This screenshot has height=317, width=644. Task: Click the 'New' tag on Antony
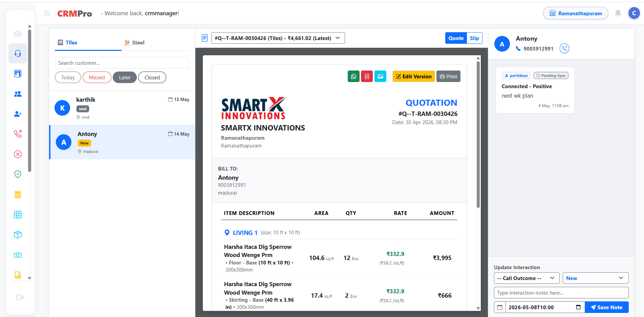[x=84, y=143]
